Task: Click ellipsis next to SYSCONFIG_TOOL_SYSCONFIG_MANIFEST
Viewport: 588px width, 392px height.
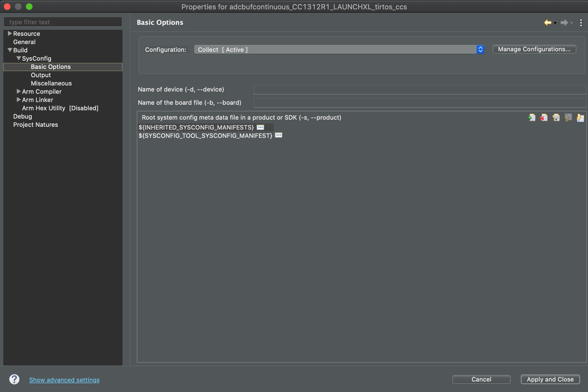Action: click(x=279, y=135)
